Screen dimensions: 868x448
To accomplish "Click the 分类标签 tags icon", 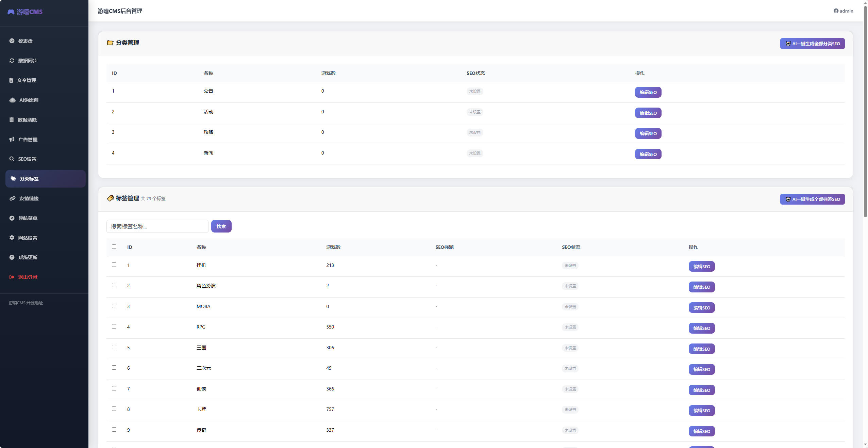I will pyautogui.click(x=13, y=178).
